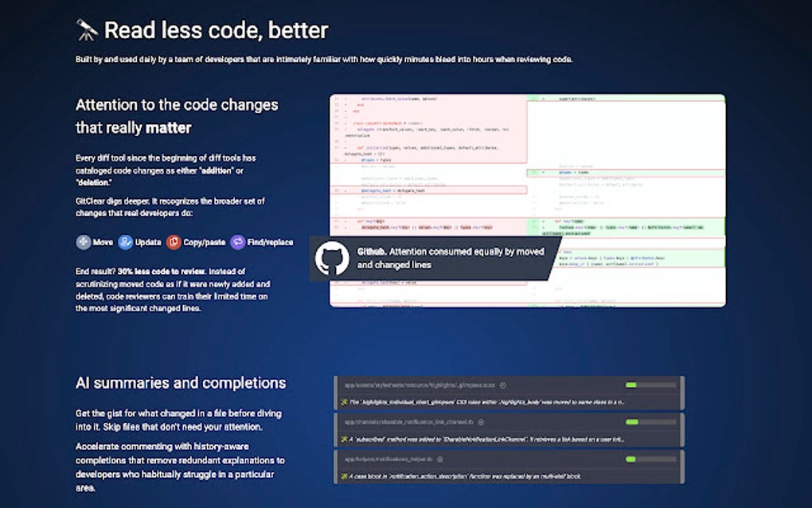Toggle the switch on the notification_link_channel.rb row
Viewport: 812px width, 508px height.
(x=631, y=423)
